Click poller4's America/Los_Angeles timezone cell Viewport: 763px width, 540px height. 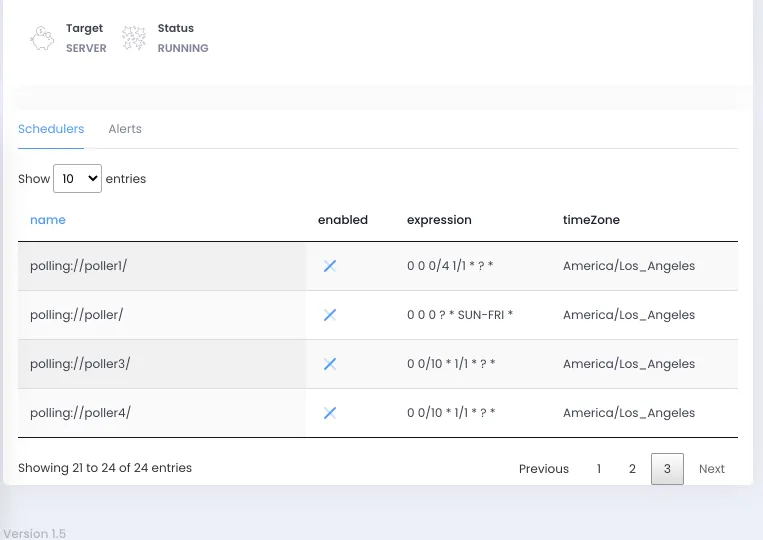[x=629, y=413]
